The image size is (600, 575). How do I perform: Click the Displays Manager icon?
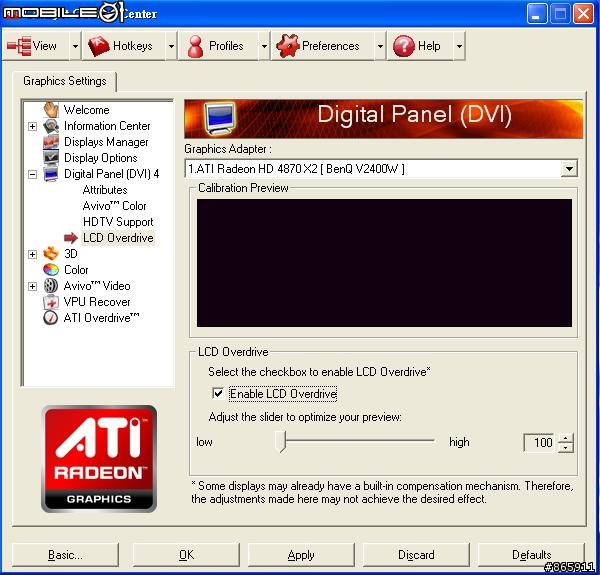(51, 142)
